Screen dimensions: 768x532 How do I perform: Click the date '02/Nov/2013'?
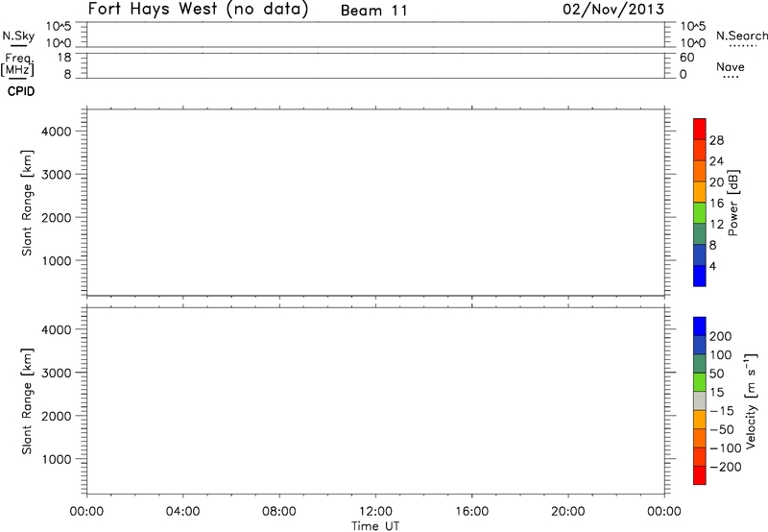coord(613,10)
